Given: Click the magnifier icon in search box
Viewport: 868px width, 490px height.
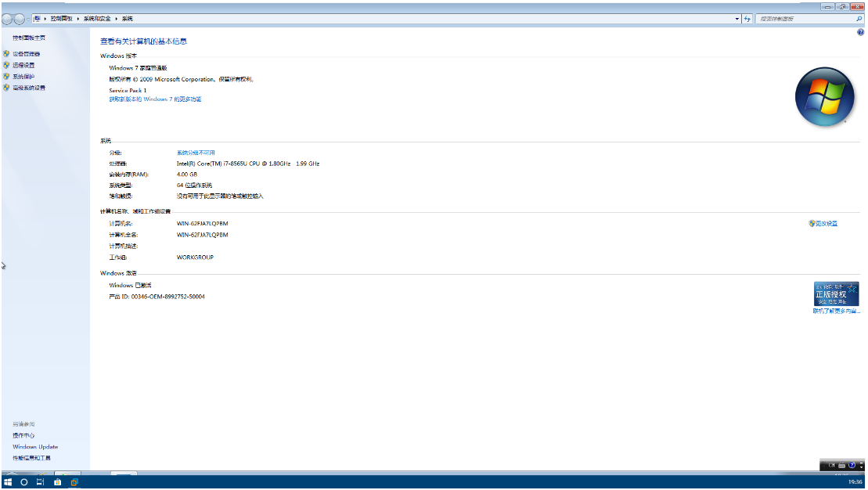Looking at the screenshot, I should tap(859, 18).
